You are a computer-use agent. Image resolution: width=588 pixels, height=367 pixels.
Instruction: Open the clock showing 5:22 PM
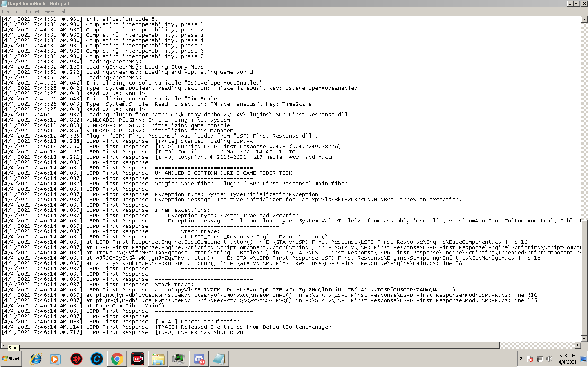click(x=567, y=359)
